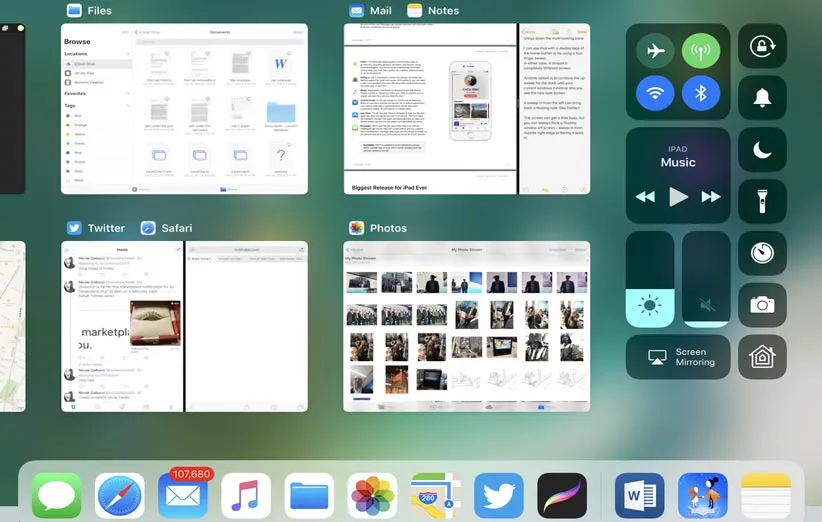Tap the Screen Mirroring button
Image resolution: width=822 pixels, height=522 pixels.
tap(678, 357)
